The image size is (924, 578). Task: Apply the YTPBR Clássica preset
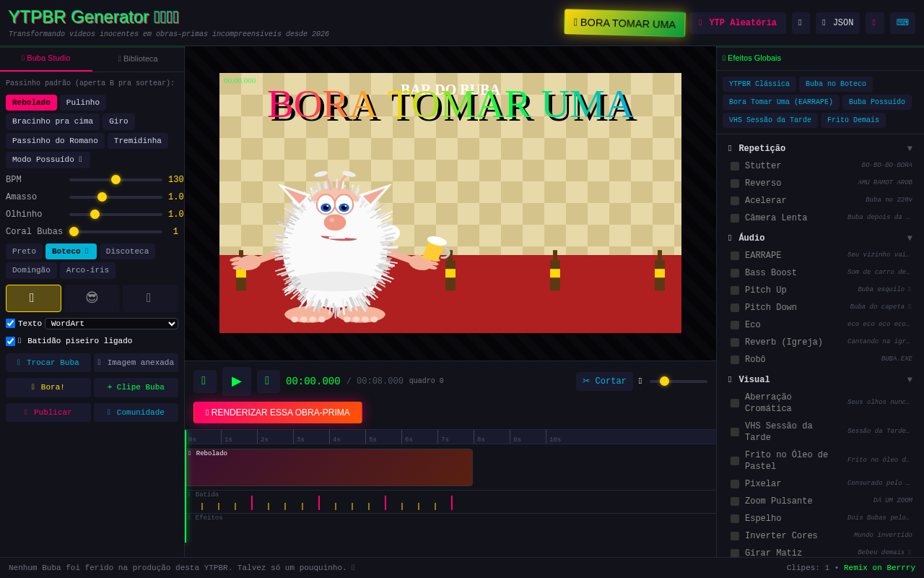click(759, 84)
